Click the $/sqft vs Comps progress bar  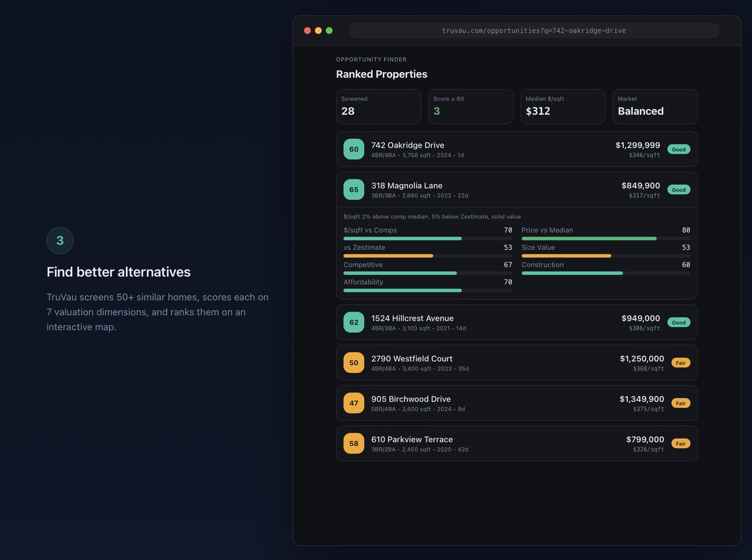pos(428,239)
